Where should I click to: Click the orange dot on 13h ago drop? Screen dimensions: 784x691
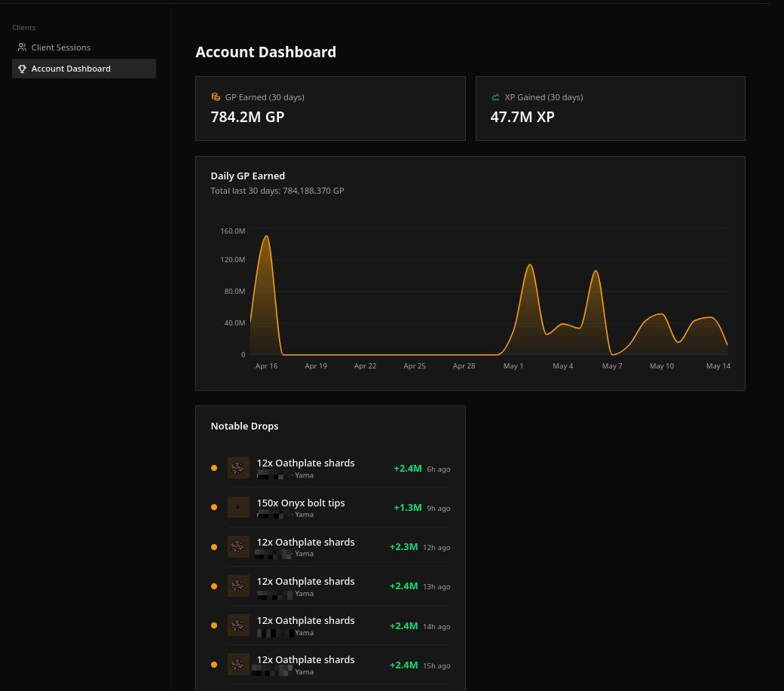pos(214,586)
